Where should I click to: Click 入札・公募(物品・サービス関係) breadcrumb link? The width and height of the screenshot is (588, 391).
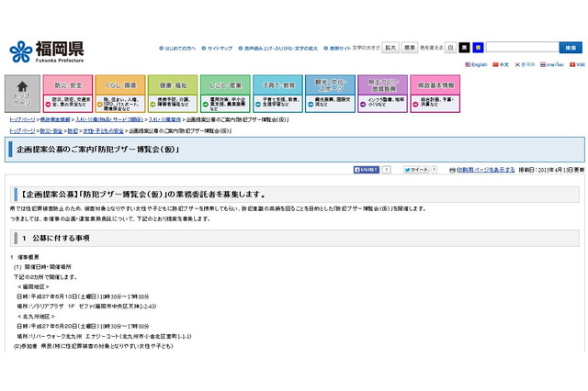tap(109, 119)
